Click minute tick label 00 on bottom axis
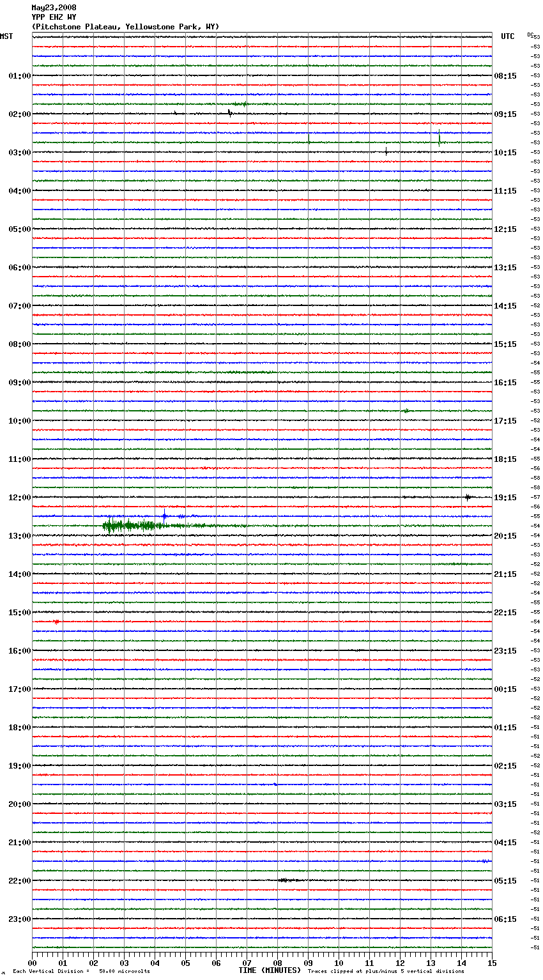543x980 pixels. 33,963
